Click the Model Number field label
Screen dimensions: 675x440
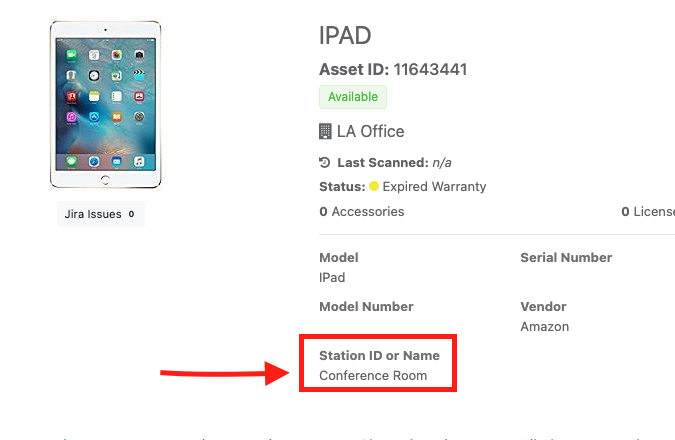click(366, 307)
